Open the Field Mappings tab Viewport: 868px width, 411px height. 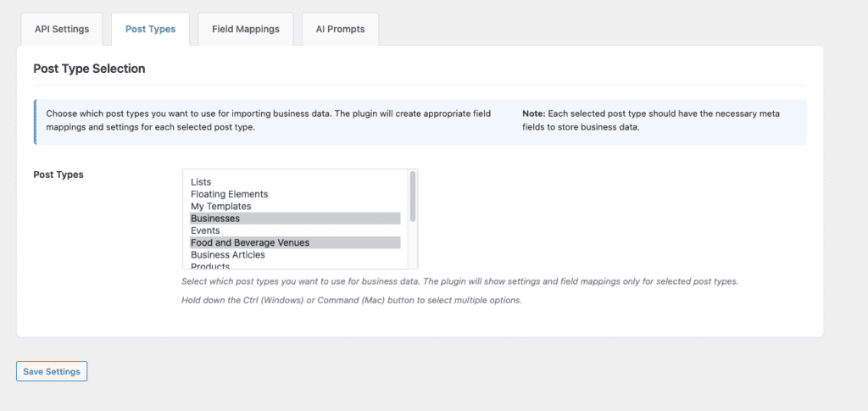(245, 29)
